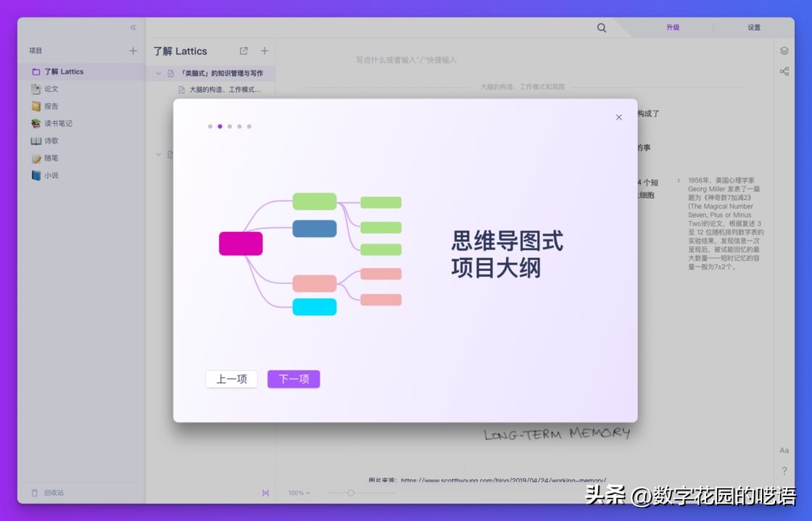Add a new document in 了解 Lattics panel
The width and height of the screenshot is (812, 521).
pos(265,51)
